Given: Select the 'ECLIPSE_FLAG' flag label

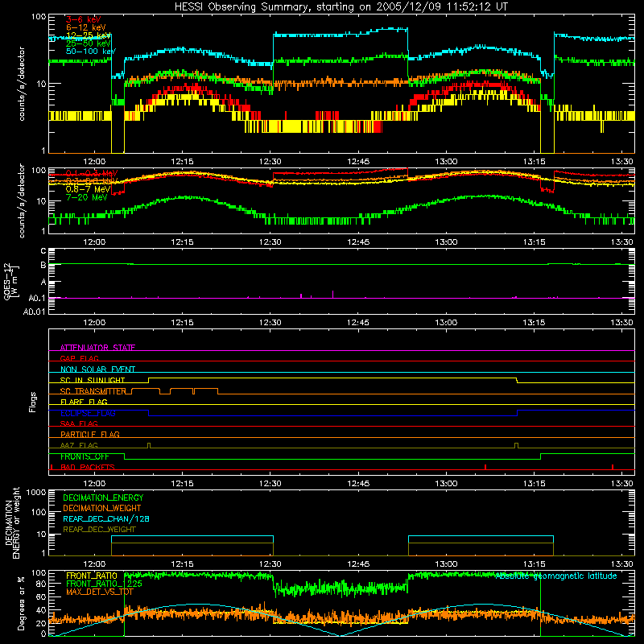Looking at the screenshot, I should point(88,413).
